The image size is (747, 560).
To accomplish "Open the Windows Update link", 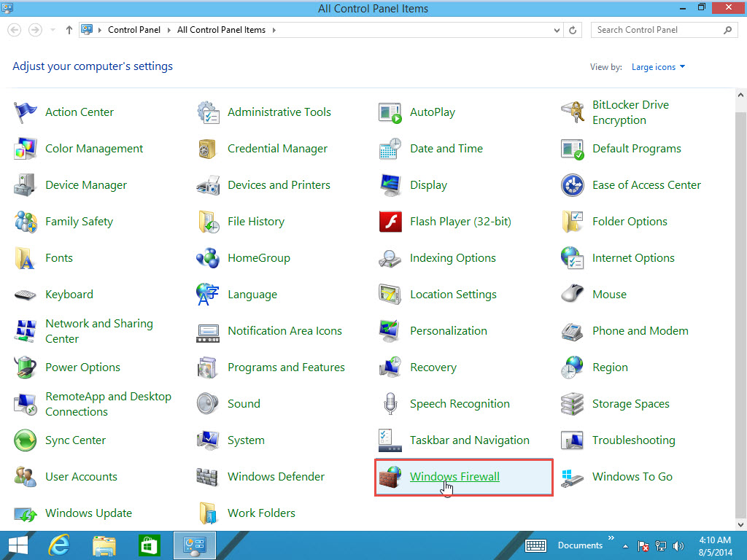I will coord(88,513).
